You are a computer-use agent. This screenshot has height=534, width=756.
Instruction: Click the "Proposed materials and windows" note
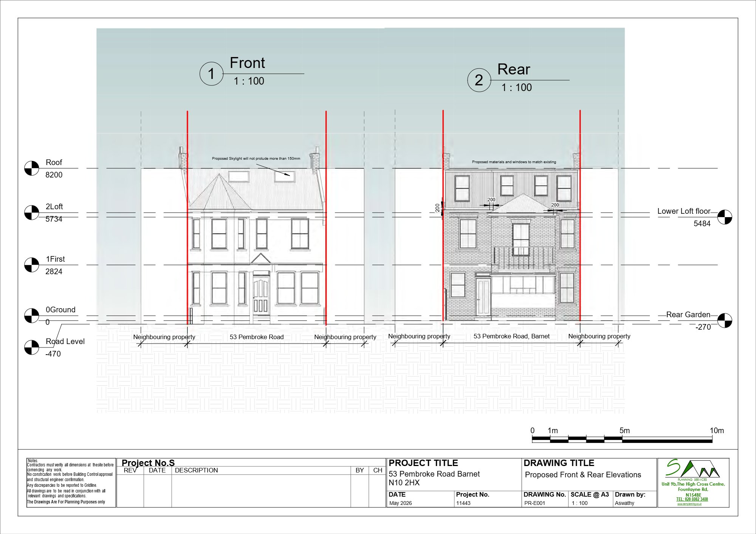[514, 162]
